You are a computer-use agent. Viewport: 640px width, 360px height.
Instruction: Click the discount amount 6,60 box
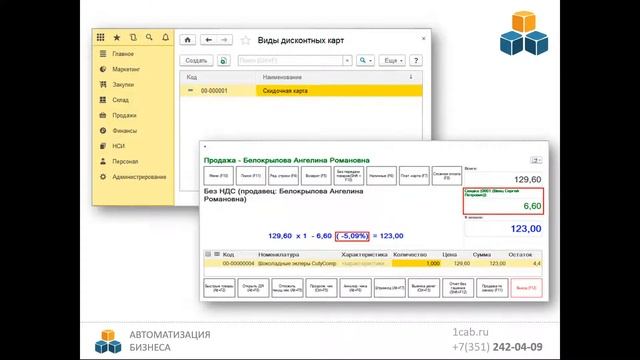coord(503,201)
